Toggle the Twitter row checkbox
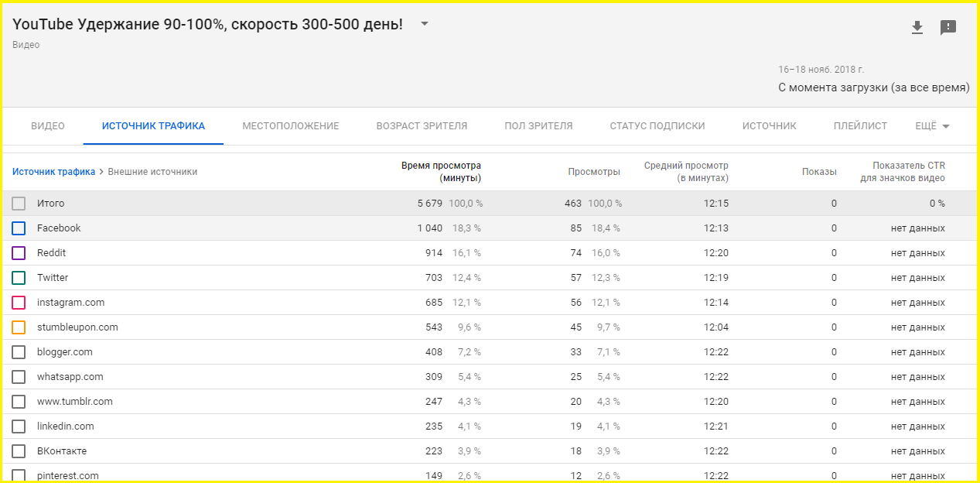Image resolution: width=980 pixels, height=483 pixels. (x=19, y=278)
